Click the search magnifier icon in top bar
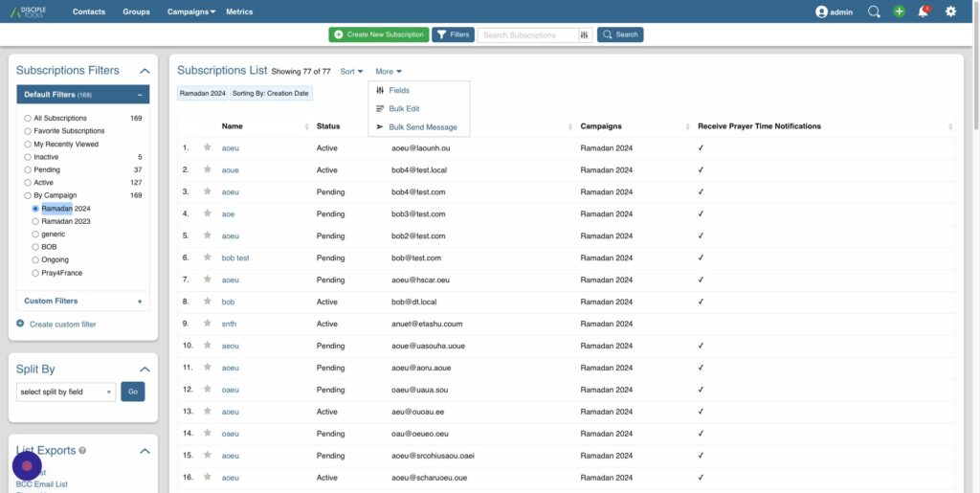This screenshot has width=980, height=493. 874,11
